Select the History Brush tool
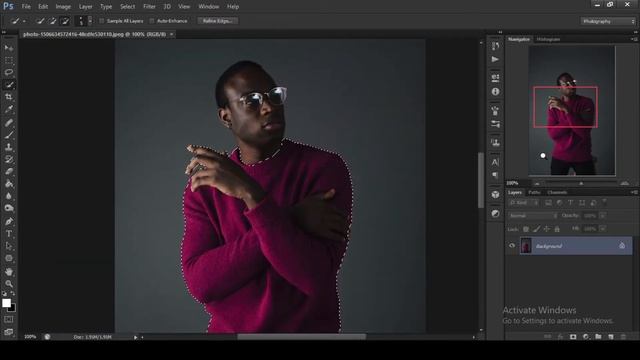Screen dimensions: 640x360 pos(9,159)
